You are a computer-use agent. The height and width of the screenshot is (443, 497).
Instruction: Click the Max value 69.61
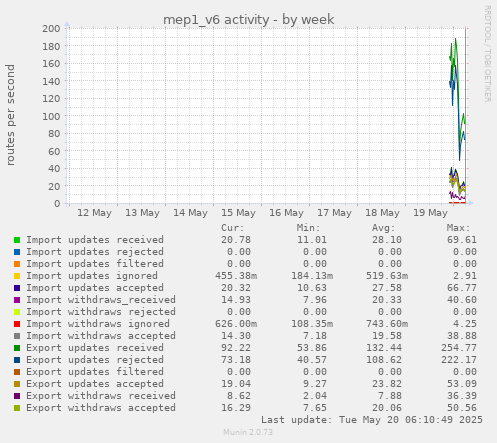click(462, 240)
